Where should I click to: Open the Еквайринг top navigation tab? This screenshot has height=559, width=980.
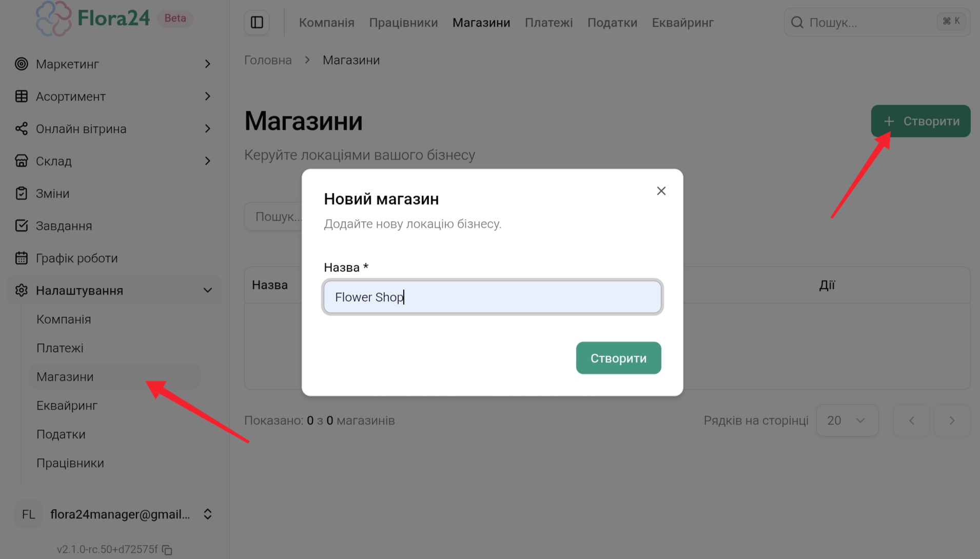682,23
